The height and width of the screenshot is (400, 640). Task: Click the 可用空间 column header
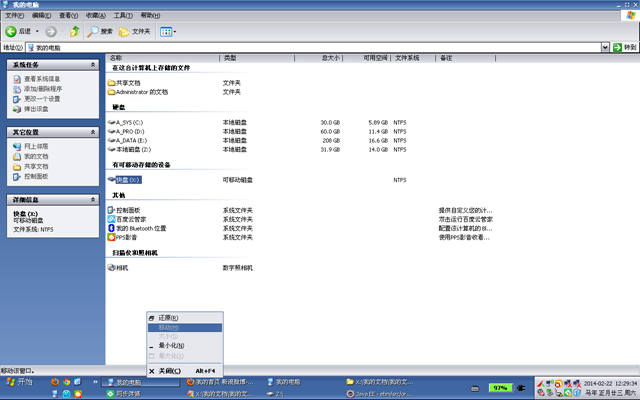click(376, 58)
